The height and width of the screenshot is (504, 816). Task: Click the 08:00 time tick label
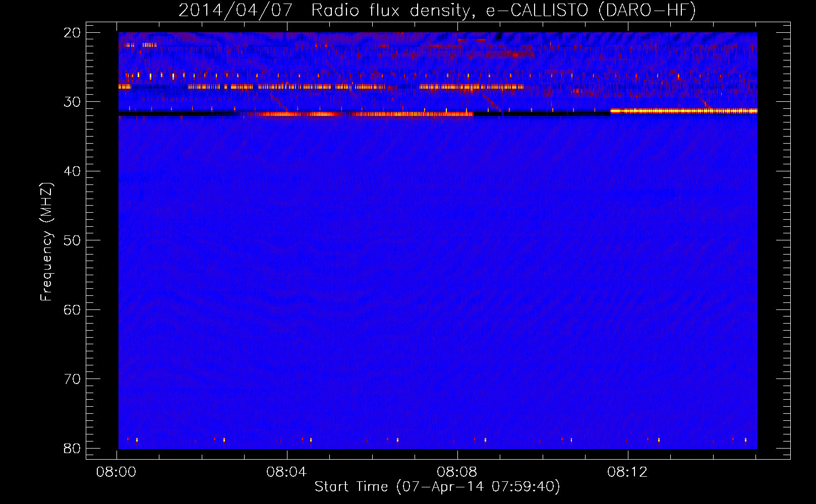[116, 472]
